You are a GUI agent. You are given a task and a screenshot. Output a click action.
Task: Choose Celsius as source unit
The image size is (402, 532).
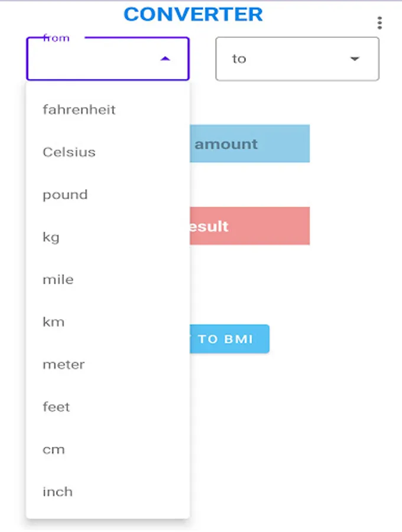pyautogui.click(x=69, y=152)
